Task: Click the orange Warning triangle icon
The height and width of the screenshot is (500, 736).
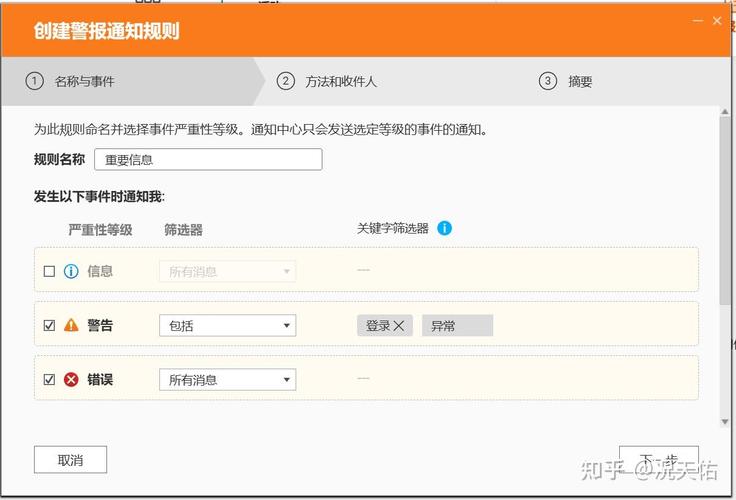Action: click(x=71, y=325)
